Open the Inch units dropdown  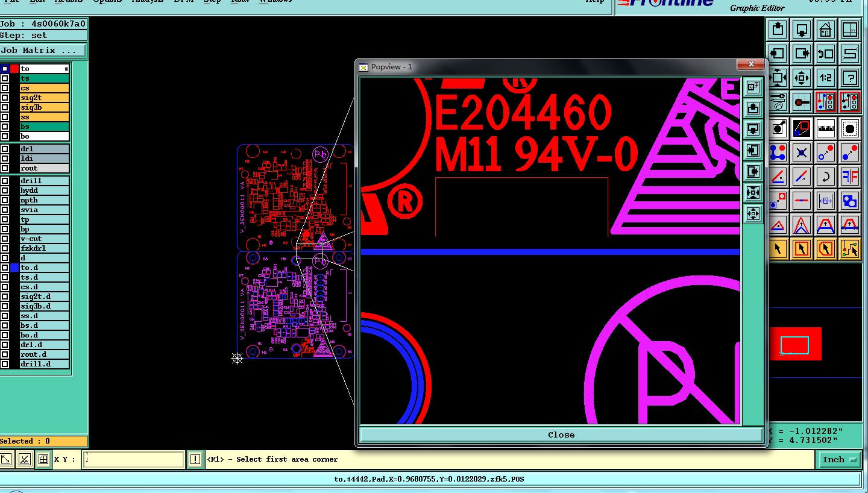click(839, 459)
